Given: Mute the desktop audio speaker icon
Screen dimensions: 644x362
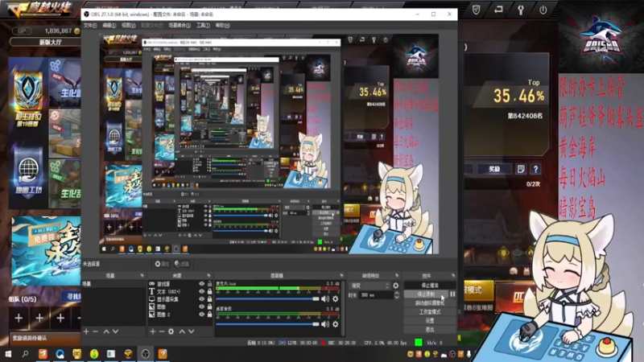Looking at the screenshot, I should 325,324.
